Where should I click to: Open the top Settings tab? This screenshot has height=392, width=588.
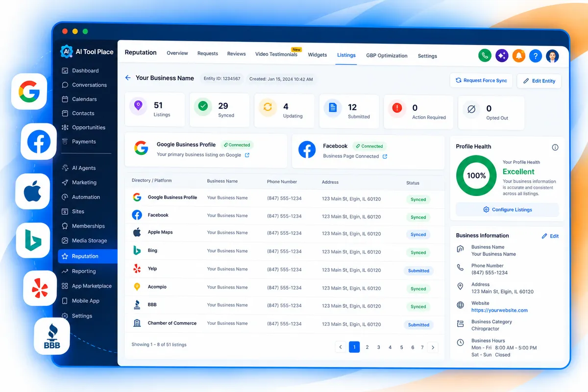[x=427, y=56]
